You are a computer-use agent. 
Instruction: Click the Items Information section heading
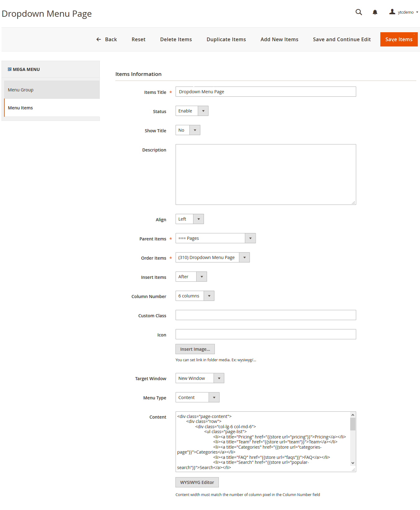tap(139, 74)
